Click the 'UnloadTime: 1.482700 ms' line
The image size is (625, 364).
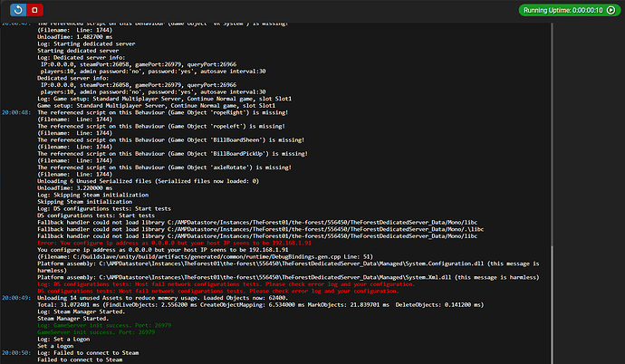pyautogui.click(x=75, y=37)
